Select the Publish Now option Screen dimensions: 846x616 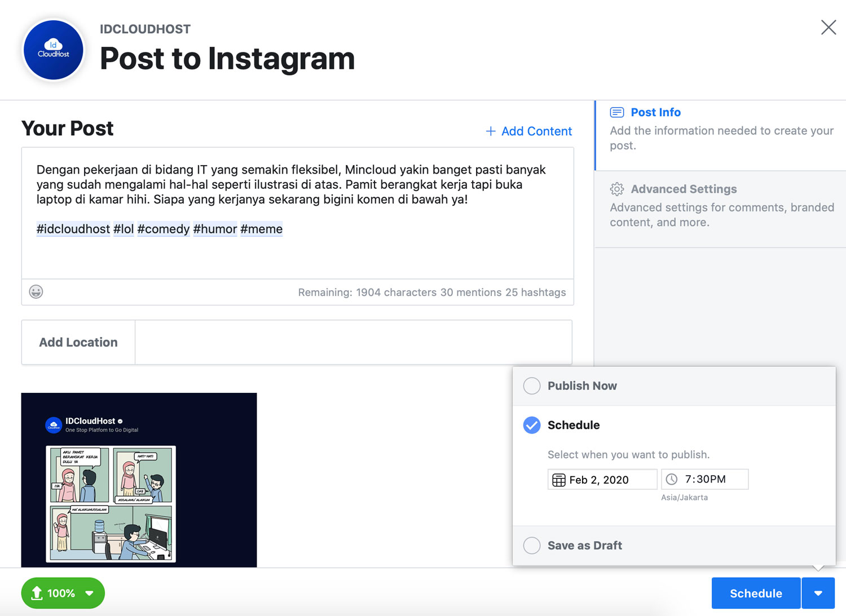[x=531, y=385]
